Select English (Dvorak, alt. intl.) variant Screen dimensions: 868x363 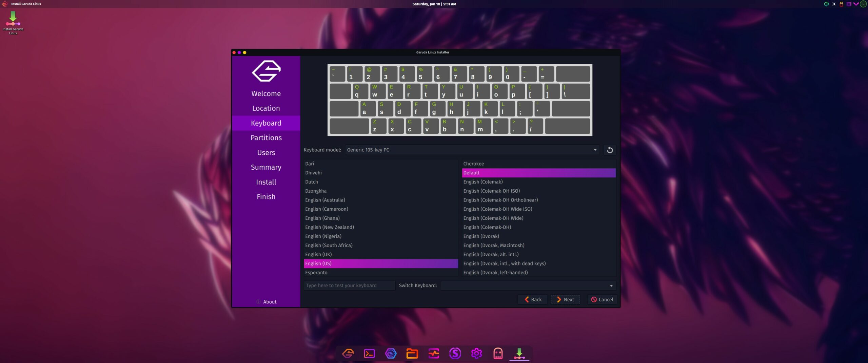point(539,255)
